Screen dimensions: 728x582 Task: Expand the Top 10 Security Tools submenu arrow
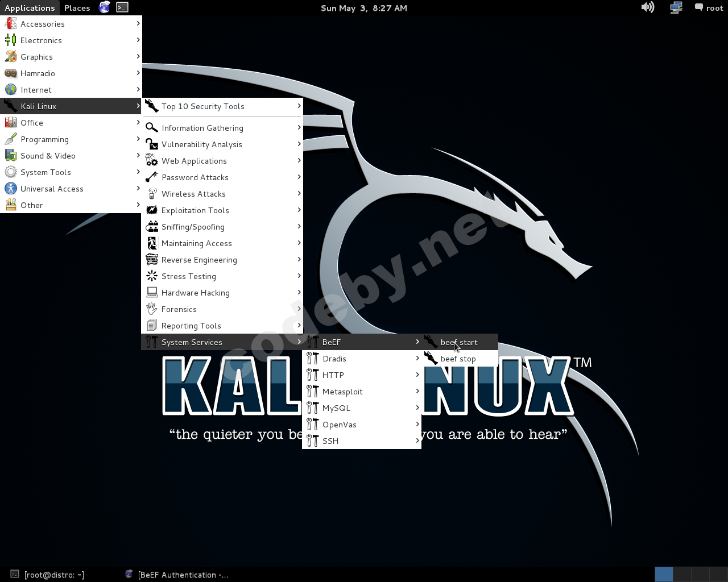pyautogui.click(x=299, y=106)
